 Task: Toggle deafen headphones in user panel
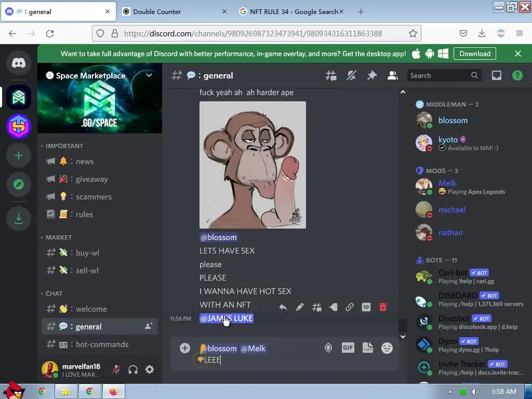(133, 369)
